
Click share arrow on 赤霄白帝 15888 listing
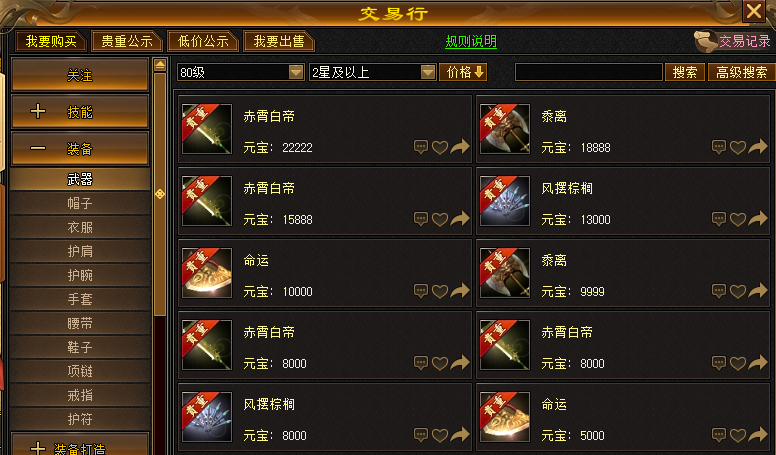(x=460, y=218)
